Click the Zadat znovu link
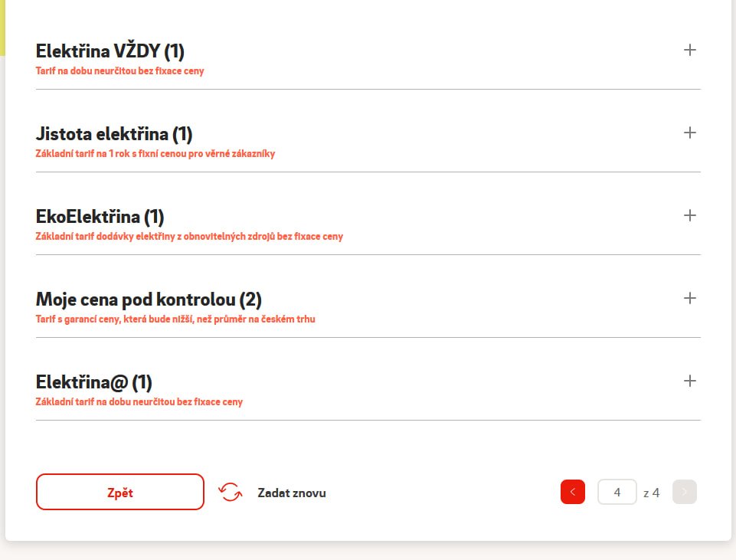Screen dimensions: 736x560 (292, 493)
